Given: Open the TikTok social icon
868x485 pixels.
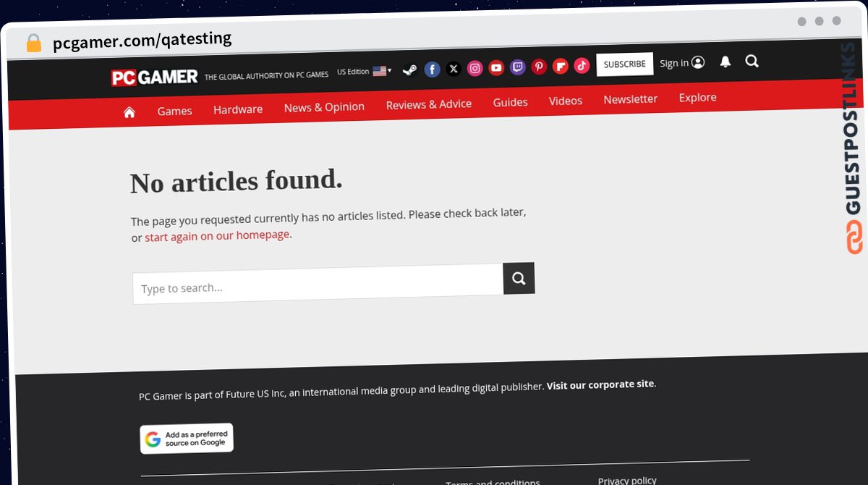Looking at the screenshot, I should click(582, 66).
